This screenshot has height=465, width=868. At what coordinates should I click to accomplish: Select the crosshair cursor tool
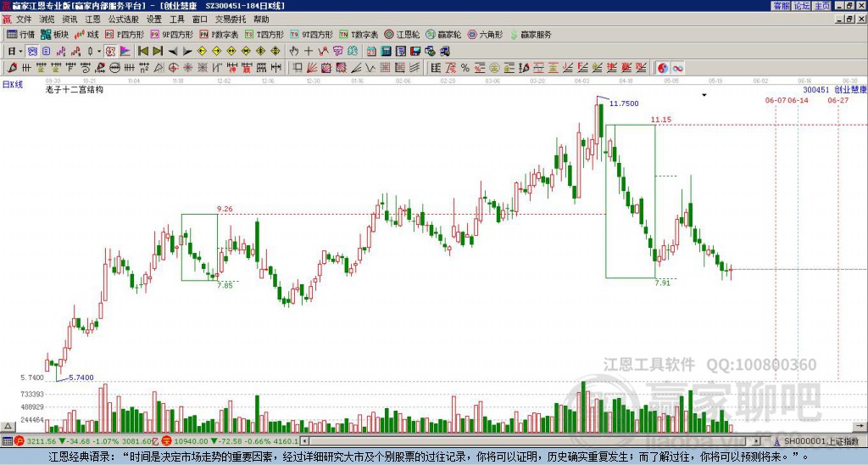[309, 52]
